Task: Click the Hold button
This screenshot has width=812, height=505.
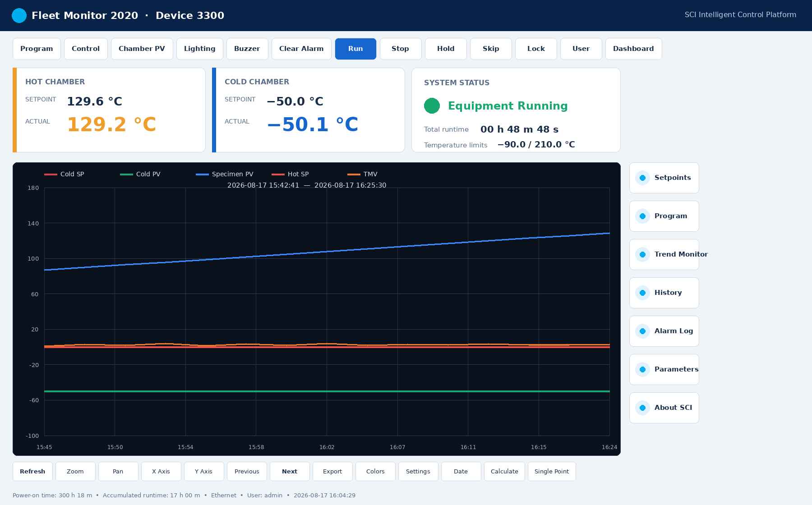Action: 446,49
